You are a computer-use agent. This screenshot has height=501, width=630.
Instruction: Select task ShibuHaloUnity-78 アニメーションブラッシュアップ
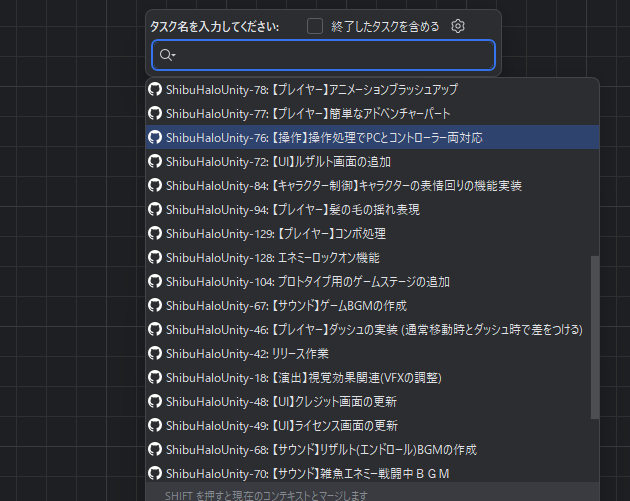pos(372,89)
